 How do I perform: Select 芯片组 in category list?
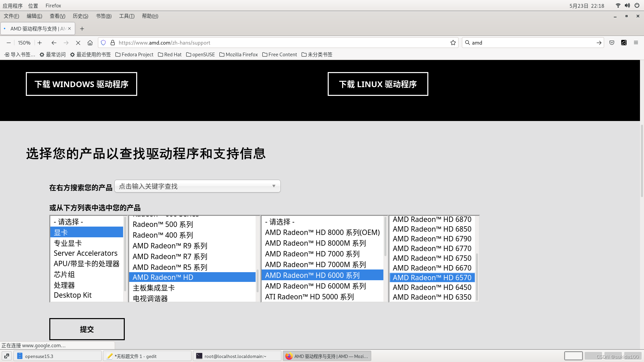click(87, 275)
